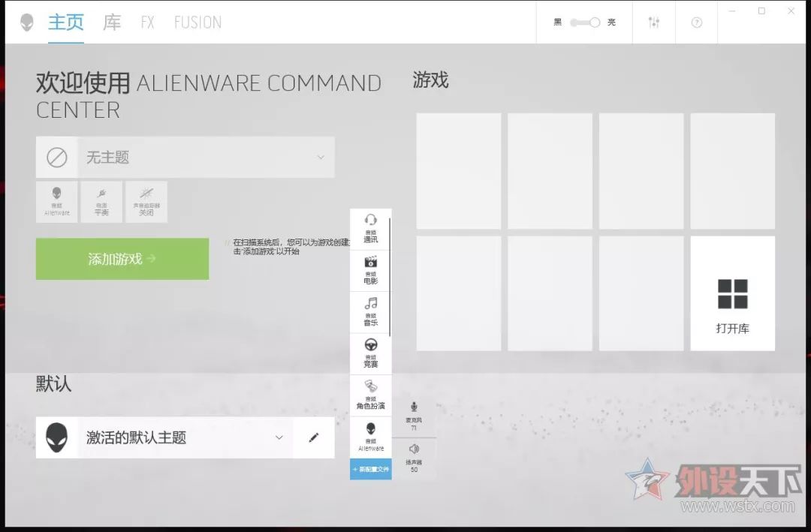Switch to the 库 tab
This screenshot has height=532, width=811.
112,23
